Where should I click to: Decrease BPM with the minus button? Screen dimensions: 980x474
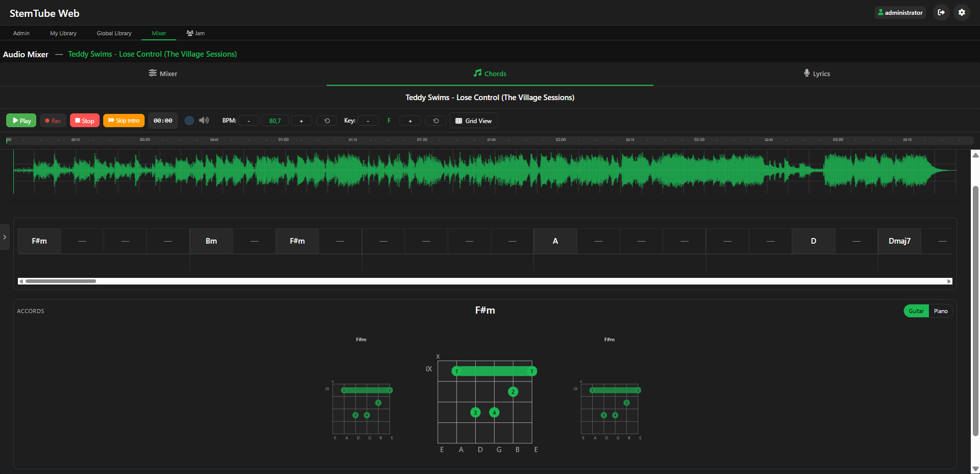pyautogui.click(x=249, y=121)
